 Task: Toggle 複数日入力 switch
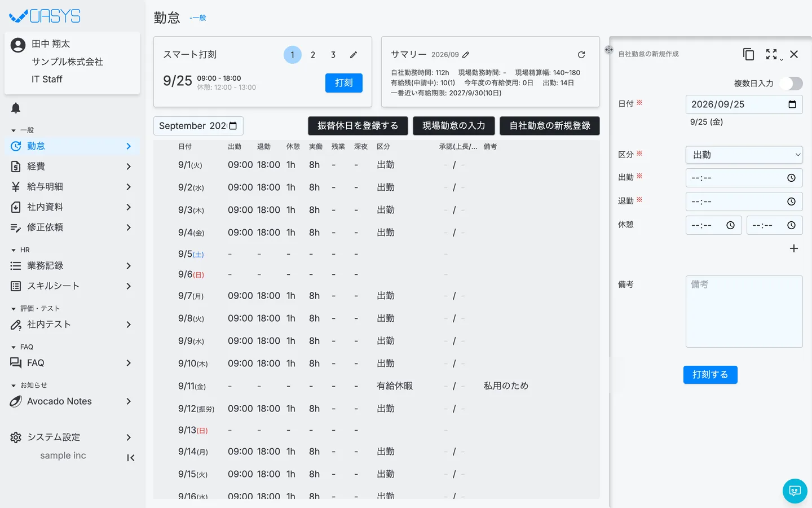tap(791, 84)
